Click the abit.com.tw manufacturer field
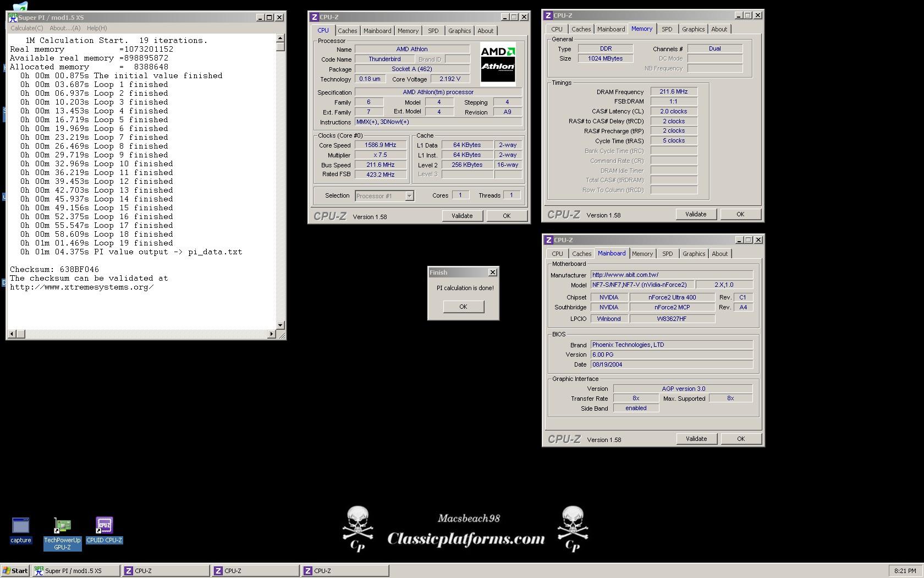Image resolution: width=924 pixels, height=578 pixels. (672, 275)
